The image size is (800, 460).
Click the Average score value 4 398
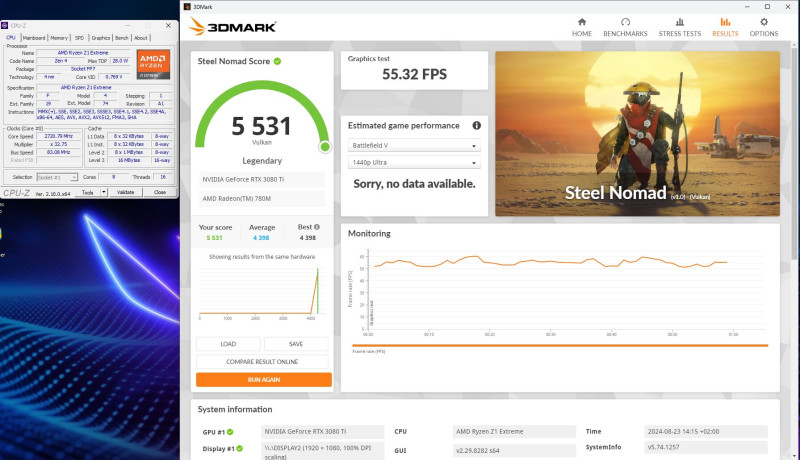[261, 238]
